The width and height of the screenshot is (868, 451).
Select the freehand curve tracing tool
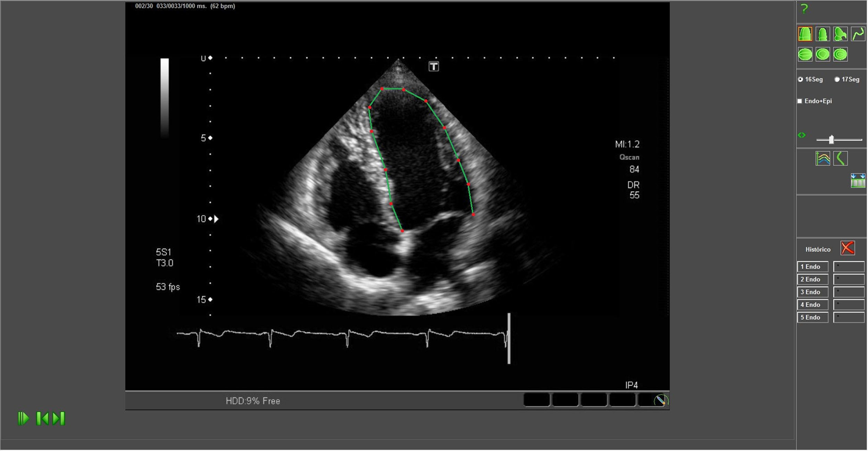(858, 34)
